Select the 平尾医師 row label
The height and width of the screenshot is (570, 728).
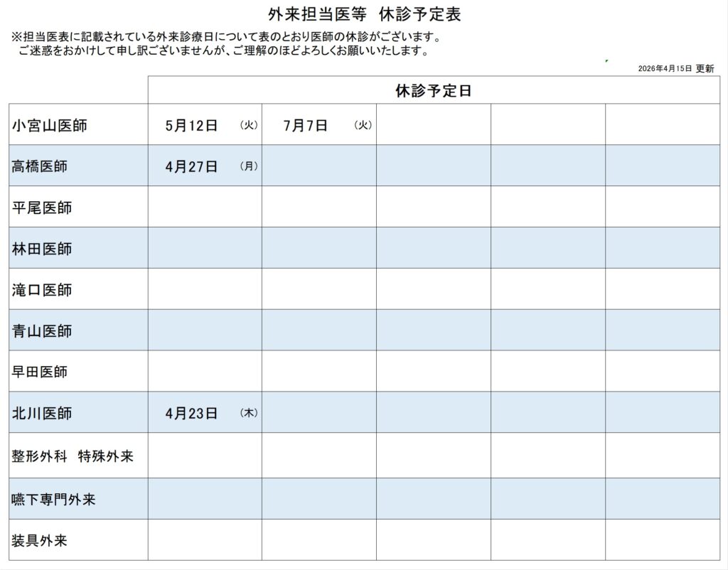(x=42, y=208)
